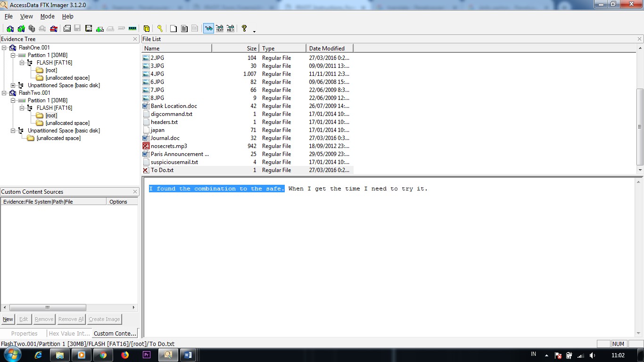Screen dimensions: 644x362
Task: Switch to the Properties tab
Action: (24, 333)
